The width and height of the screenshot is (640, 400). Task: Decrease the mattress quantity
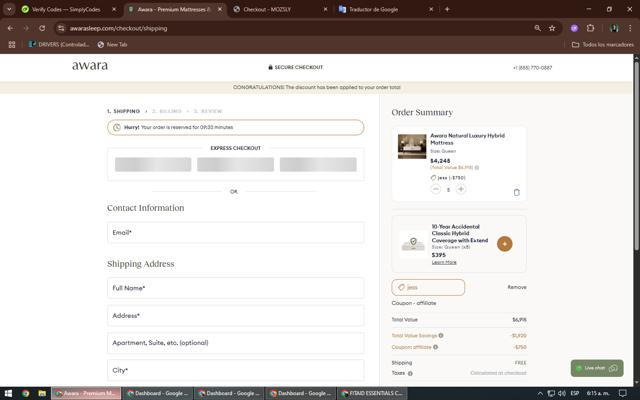tap(436, 189)
